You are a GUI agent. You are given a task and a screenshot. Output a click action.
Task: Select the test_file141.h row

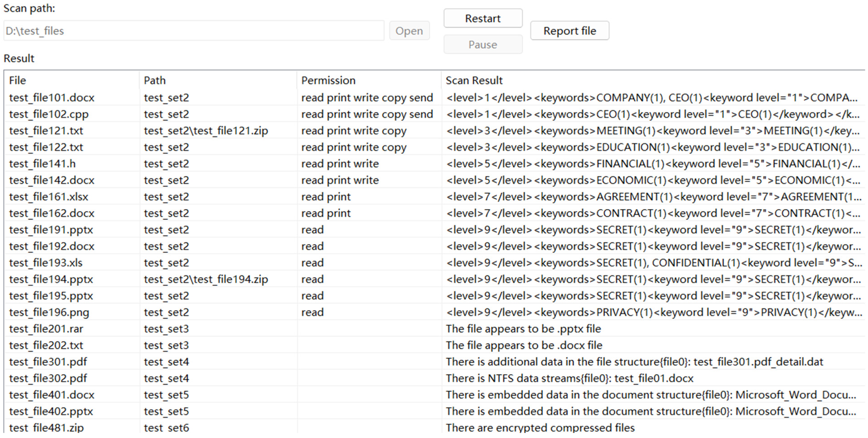tap(42, 164)
